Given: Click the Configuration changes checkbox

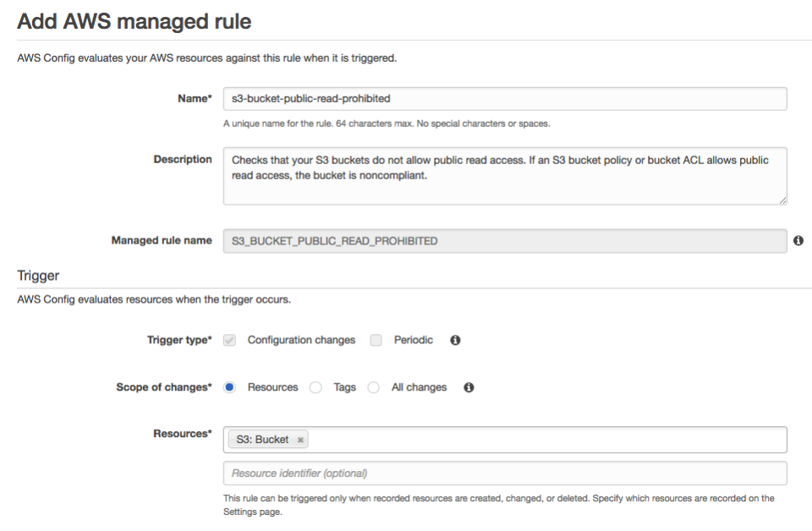Looking at the screenshot, I should [228, 340].
